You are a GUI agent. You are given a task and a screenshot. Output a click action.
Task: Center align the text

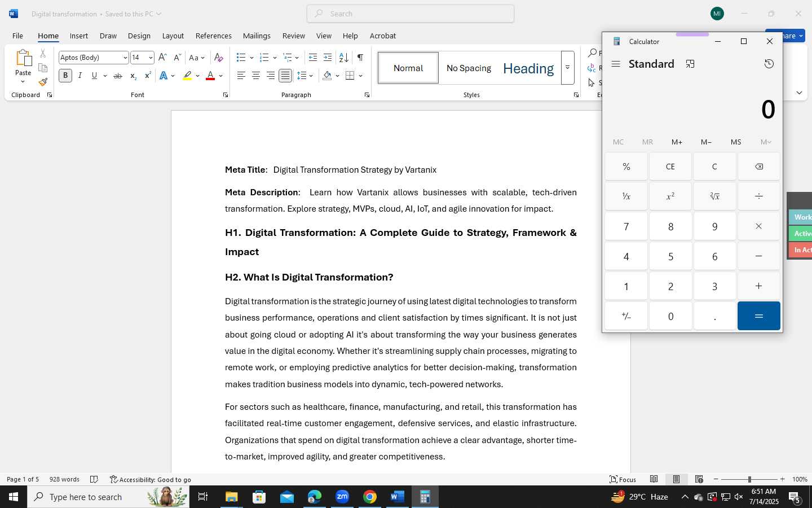pos(256,76)
